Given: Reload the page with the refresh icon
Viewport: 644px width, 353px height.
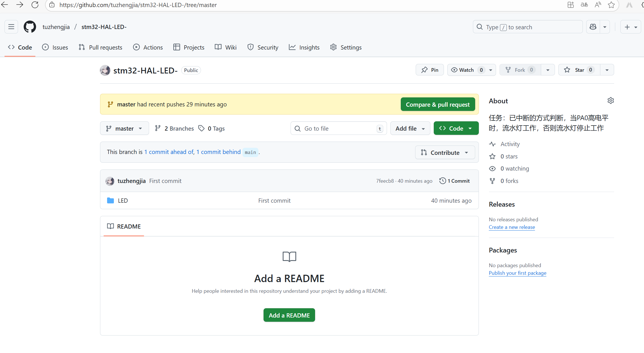Looking at the screenshot, I should point(35,5).
